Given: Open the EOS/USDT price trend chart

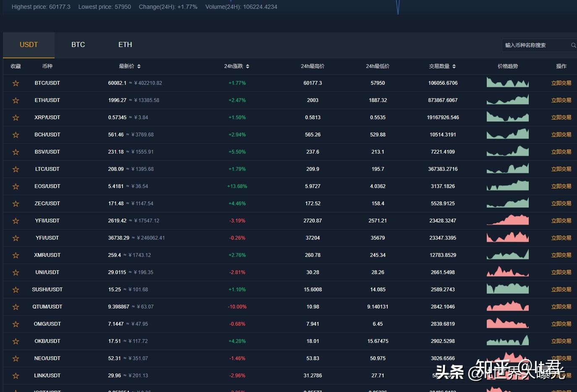Looking at the screenshot, I should click(508, 186).
